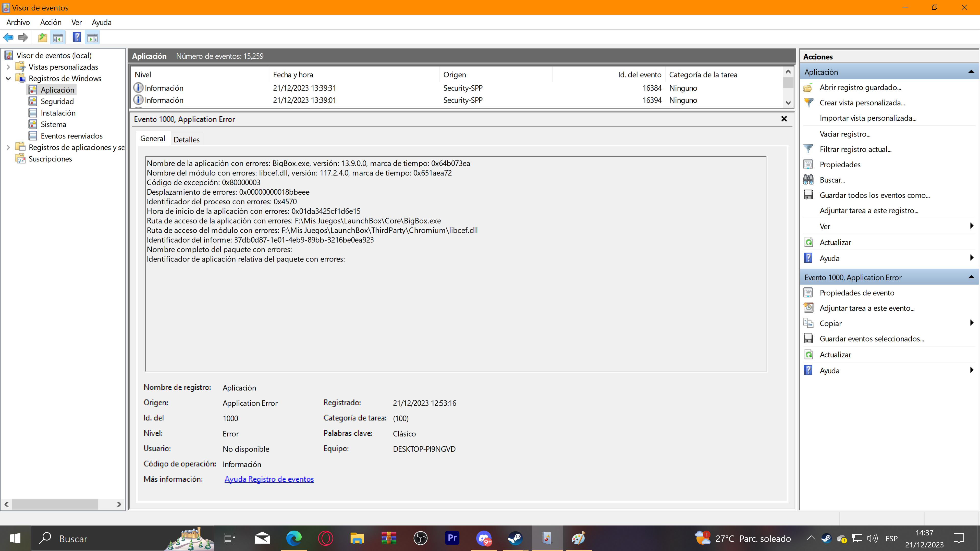
Task: Click the event list scroll up arrow
Action: coord(788,71)
